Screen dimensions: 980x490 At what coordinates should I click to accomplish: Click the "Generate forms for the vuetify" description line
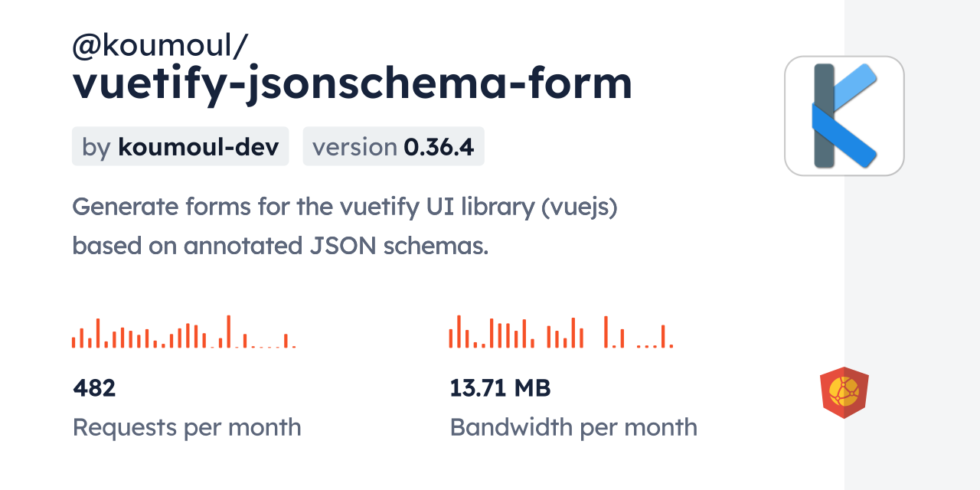pyautogui.click(x=345, y=207)
